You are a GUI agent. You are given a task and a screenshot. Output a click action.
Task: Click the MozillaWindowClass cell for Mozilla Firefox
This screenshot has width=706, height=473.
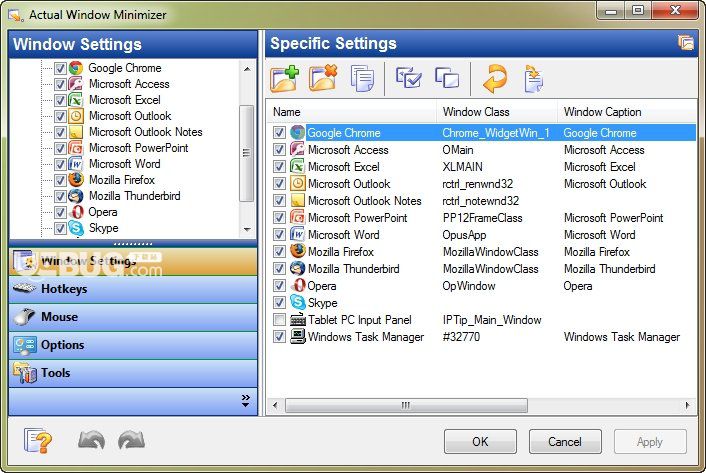(491, 252)
